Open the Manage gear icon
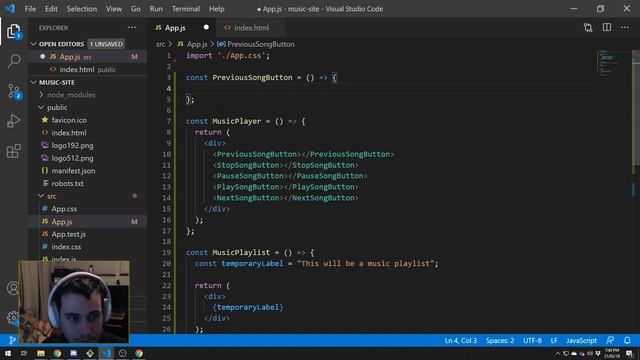 coord(13,318)
